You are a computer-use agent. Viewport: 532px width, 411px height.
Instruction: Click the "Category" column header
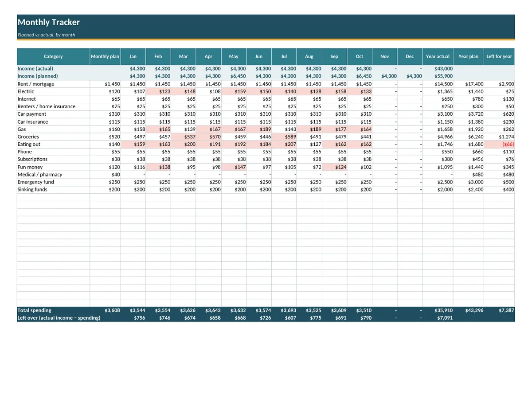pyautogui.click(x=53, y=56)
